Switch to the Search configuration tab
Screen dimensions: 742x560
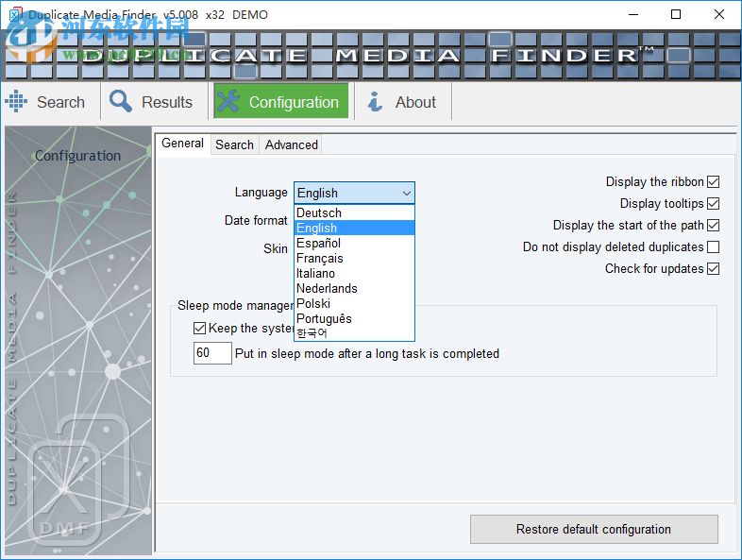[235, 144]
